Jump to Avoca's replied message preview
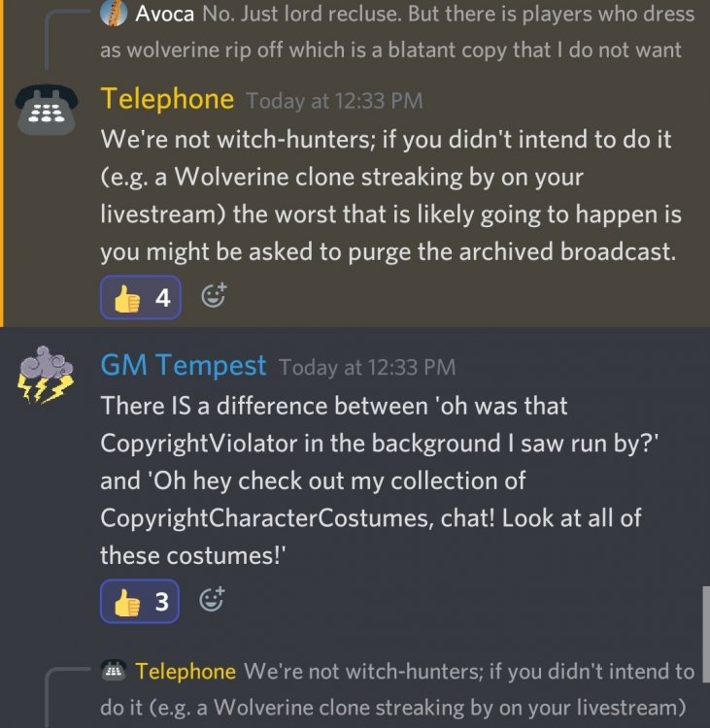The height and width of the screenshot is (728, 710). point(398,32)
